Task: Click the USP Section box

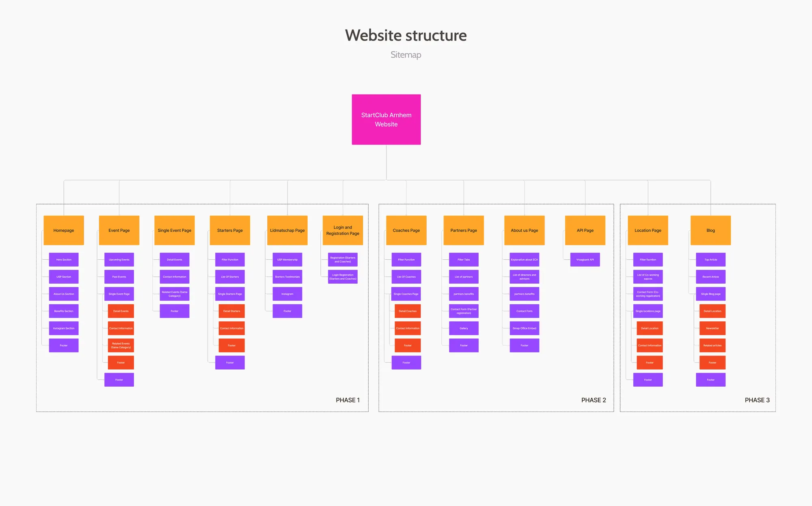Action: tap(64, 277)
